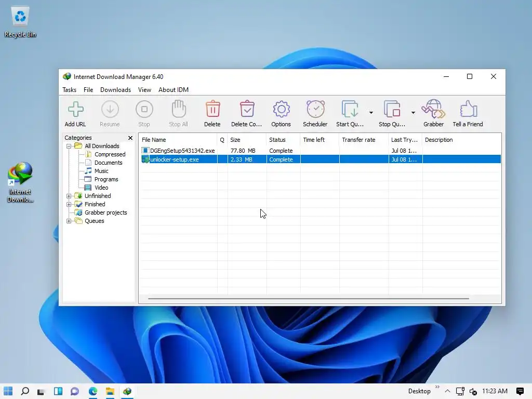Click the Stop toolbar icon
The image size is (532, 399).
coord(144,110)
